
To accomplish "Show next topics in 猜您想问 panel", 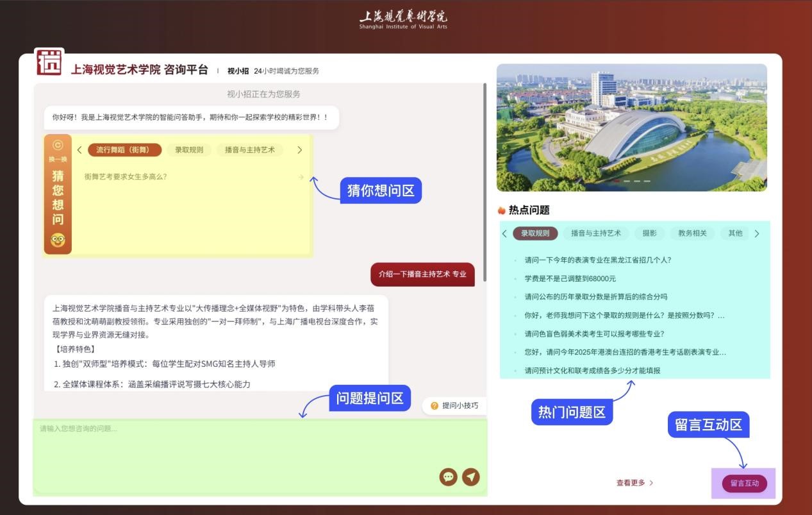I will click(299, 150).
